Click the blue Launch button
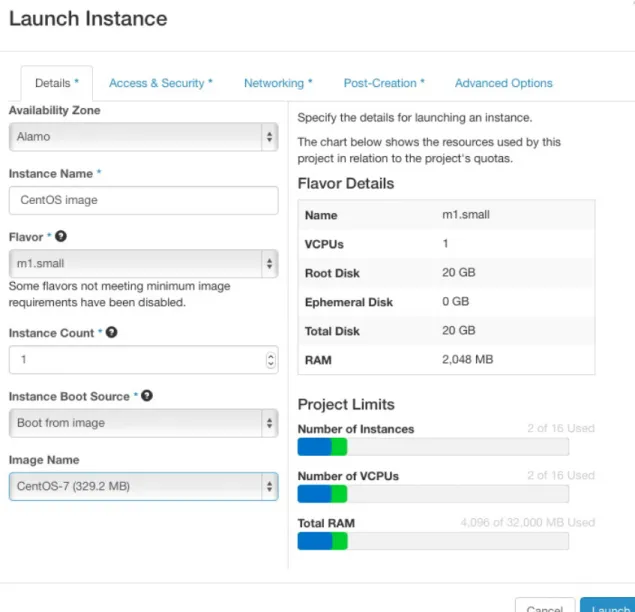Image resolution: width=635 pixels, height=612 pixels. coord(608,605)
